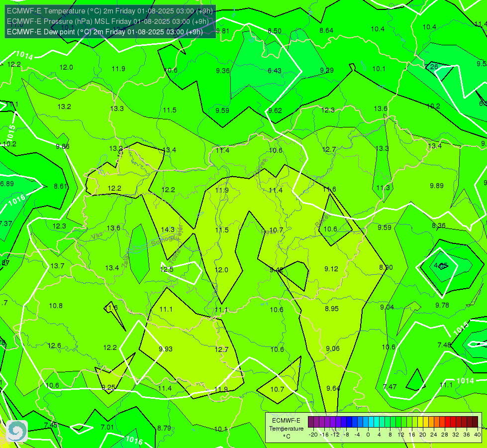
Task: Click the swirl logo icon at the map corner
Action: tap(17, 431)
